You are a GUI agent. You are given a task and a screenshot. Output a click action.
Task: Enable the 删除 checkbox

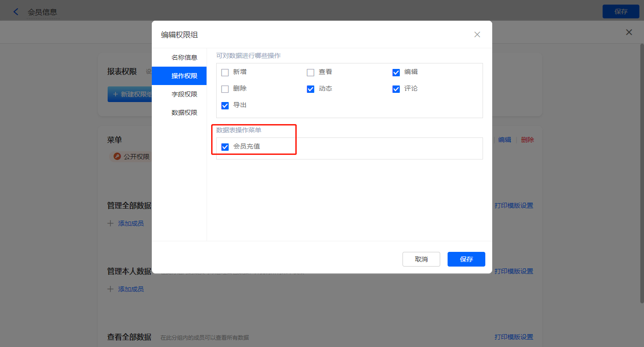225,89
